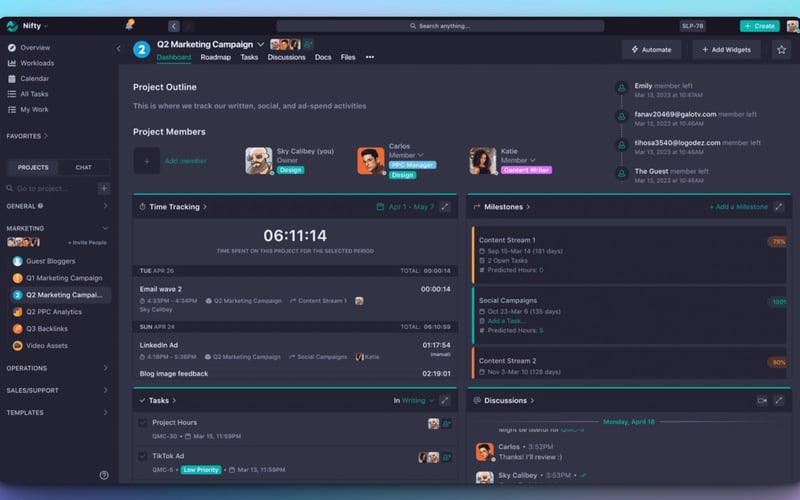Open the date range calendar icon
Image resolution: width=800 pixels, height=500 pixels.
coord(380,207)
